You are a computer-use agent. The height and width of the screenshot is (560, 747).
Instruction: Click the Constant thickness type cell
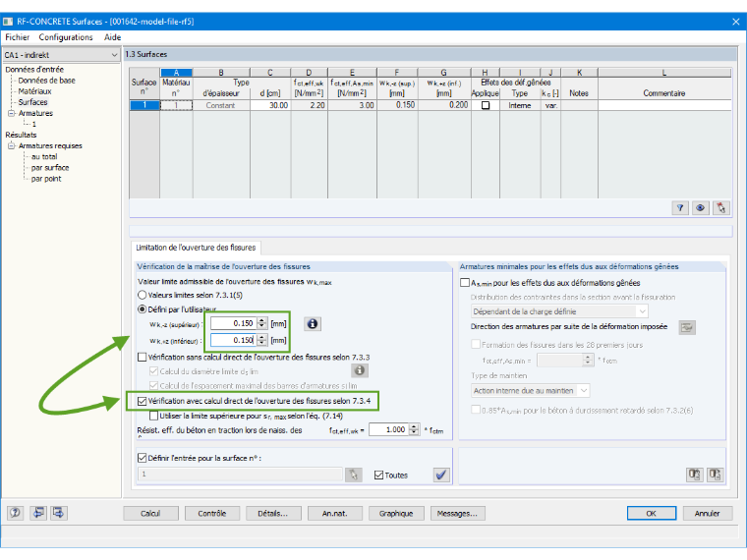point(221,105)
